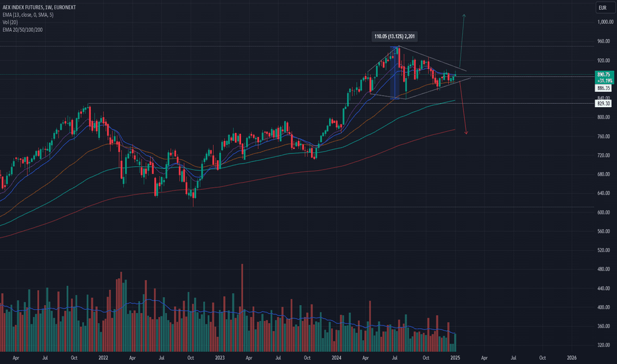
Task: Select the 829.30 horizontal line price tag
Action: [603, 103]
